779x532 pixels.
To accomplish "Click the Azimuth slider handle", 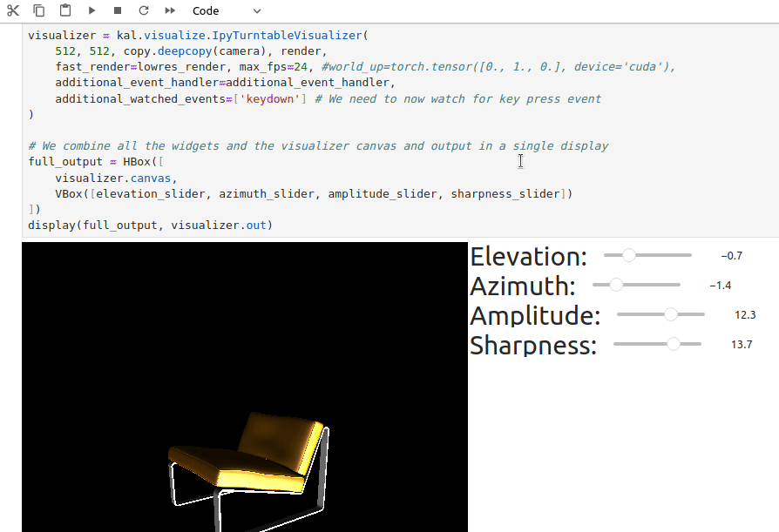I will pos(616,285).
